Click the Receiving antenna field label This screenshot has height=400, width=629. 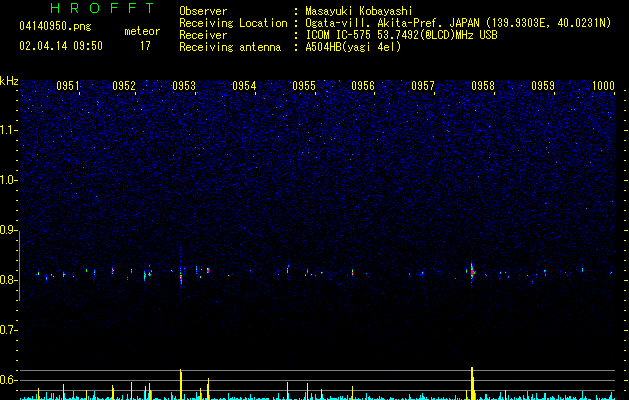(x=230, y=47)
